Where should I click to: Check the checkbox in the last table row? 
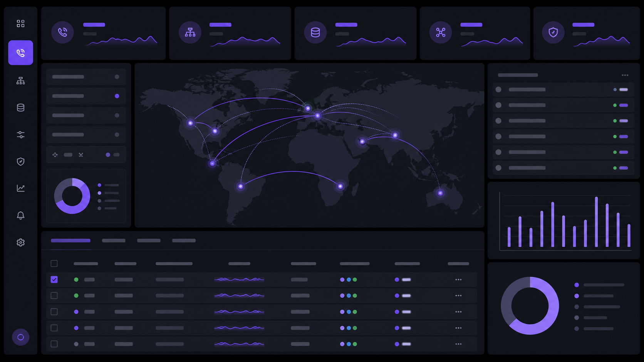pyautogui.click(x=54, y=344)
